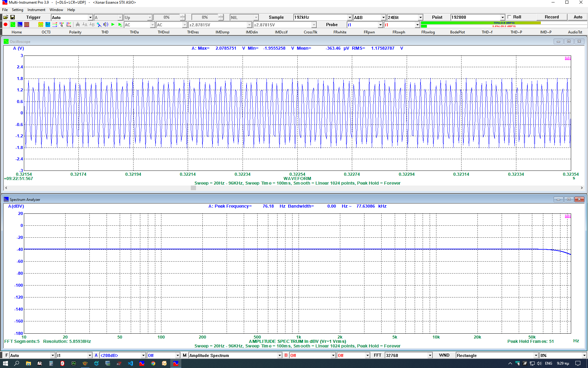Open the Signal Generator icon
Screen dimensions: 588x368
click(x=40, y=25)
